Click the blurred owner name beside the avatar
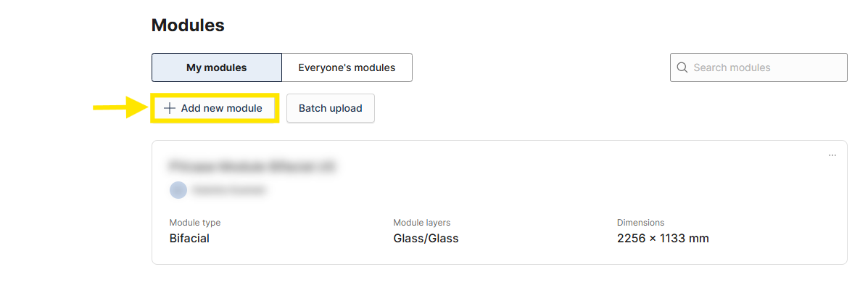868x296 pixels. (229, 190)
